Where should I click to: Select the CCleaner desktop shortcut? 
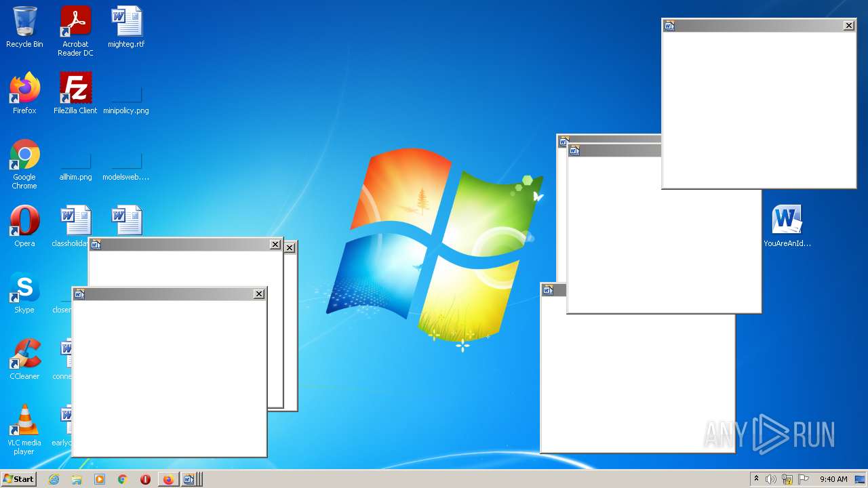pos(24,359)
